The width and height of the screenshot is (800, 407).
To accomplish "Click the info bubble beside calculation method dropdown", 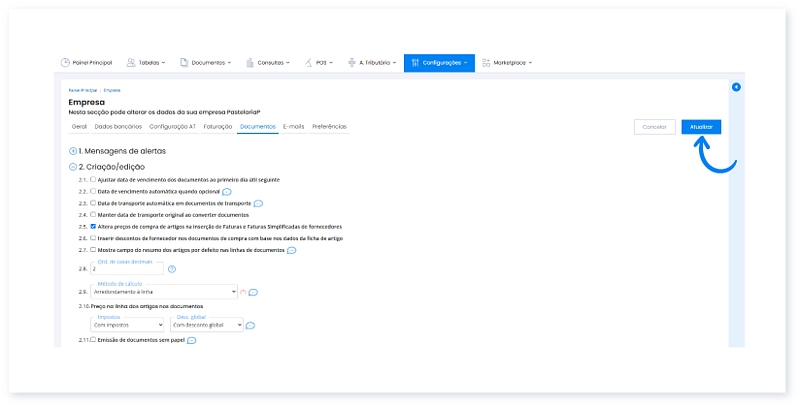I will pyautogui.click(x=253, y=292).
